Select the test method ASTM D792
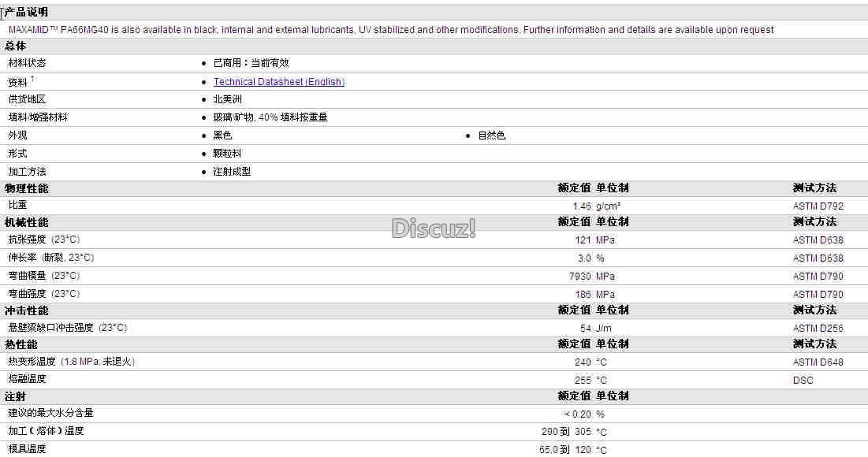Viewport: 868px width, 457px height. [818, 206]
